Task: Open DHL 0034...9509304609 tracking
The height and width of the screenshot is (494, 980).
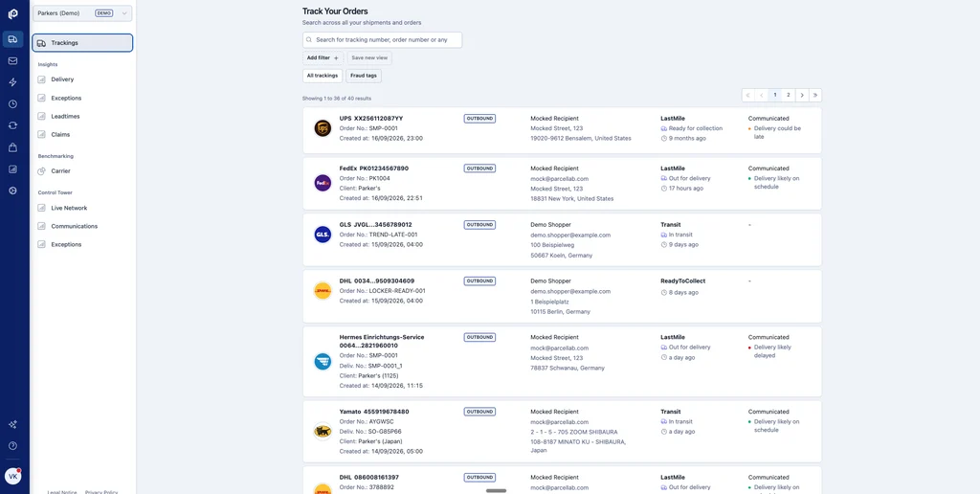Action: click(x=377, y=281)
